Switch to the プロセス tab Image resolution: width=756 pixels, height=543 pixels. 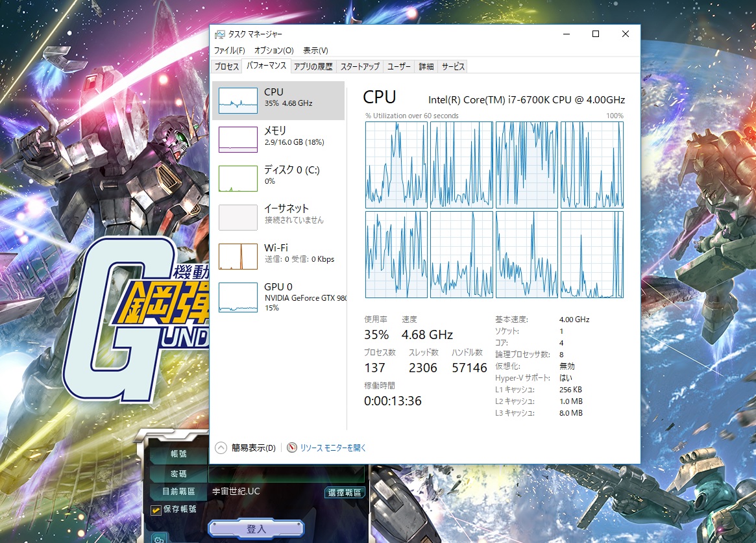pyautogui.click(x=227, y=66)
